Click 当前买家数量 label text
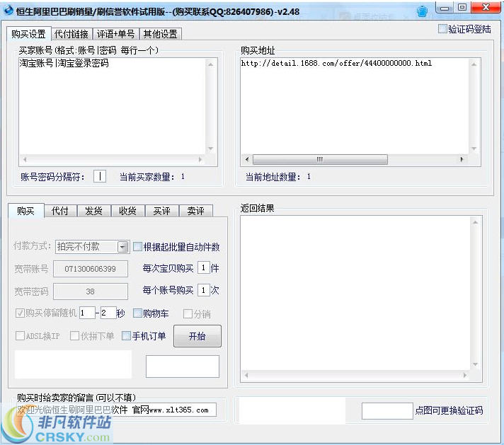 [147, 177]
